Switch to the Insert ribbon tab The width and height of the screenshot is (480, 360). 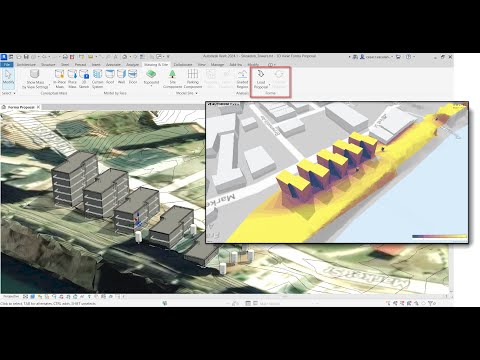(x=96, y=64)
